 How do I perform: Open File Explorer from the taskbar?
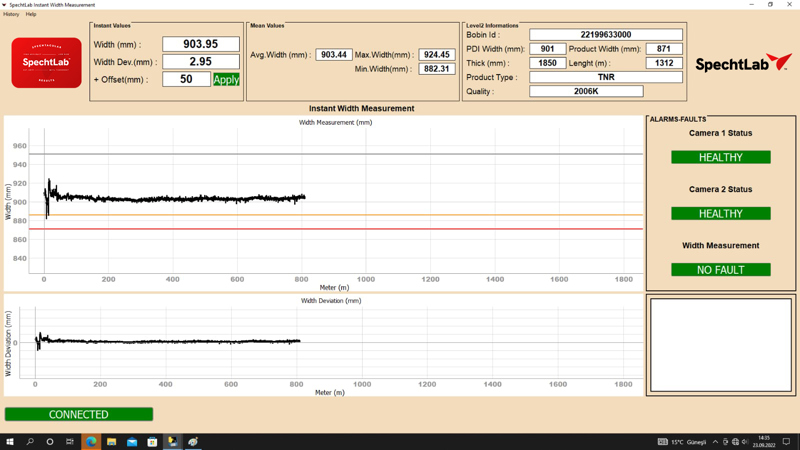coord(111,441)
